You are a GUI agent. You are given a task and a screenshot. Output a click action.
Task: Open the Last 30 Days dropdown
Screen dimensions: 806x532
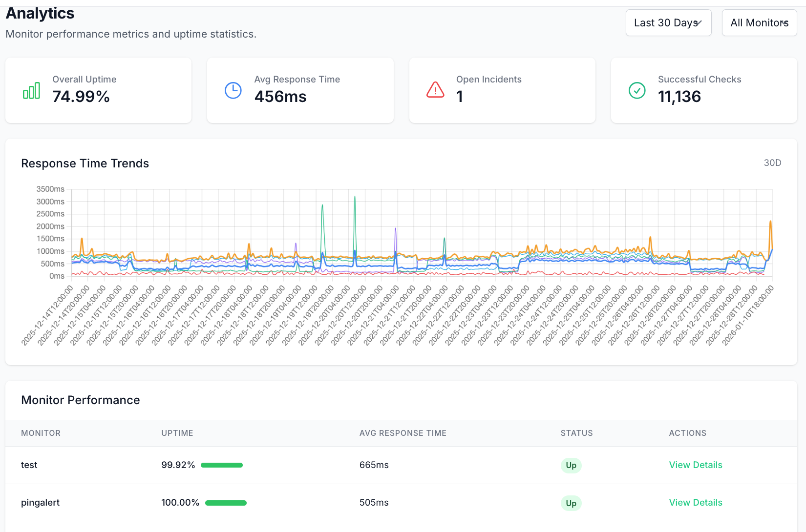click(x=668, y=22)
